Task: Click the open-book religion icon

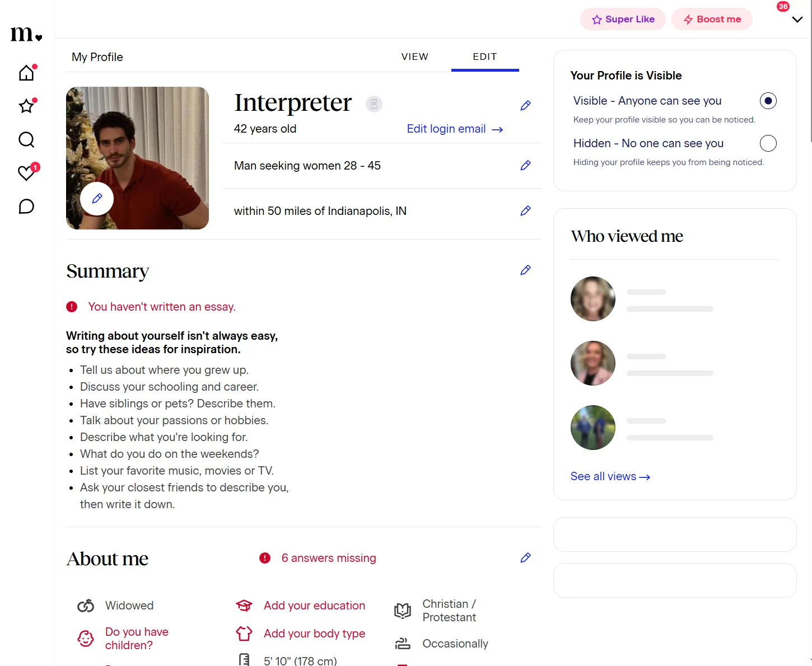Action: point(403,611)
